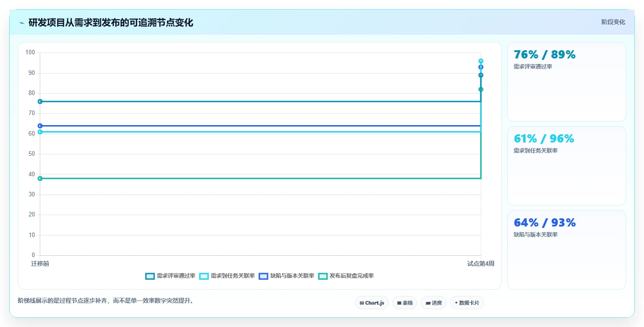The image size is (644, 327).
Task: Toggle the 需求到任务关联率 legend swatch
Action: [x=204, y=276]
